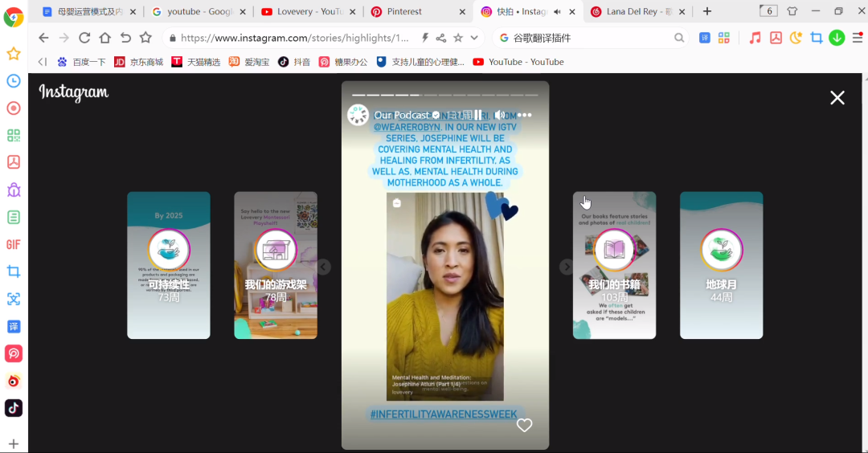Image resolution: width=868 pixels, height=453 pixels.
Task: Open TikTok icon in left sidebar
Action: (x=14, y=408)
